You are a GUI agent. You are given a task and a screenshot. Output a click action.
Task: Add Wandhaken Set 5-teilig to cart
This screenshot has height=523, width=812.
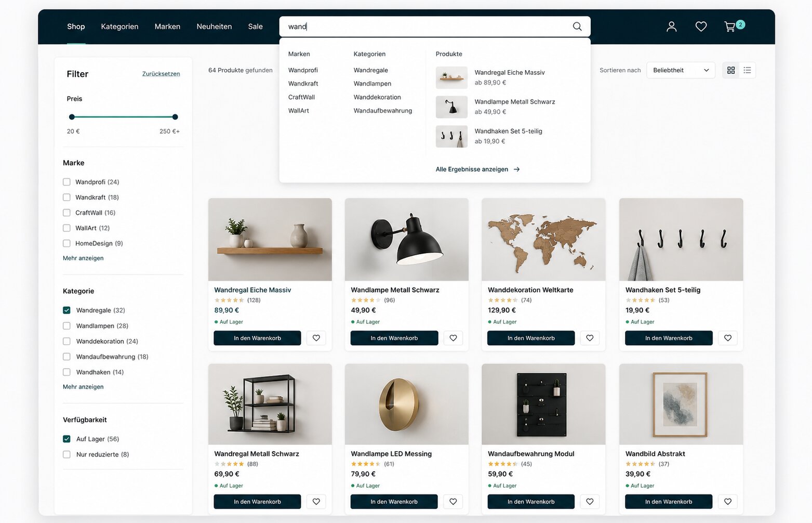click(669, 338)
